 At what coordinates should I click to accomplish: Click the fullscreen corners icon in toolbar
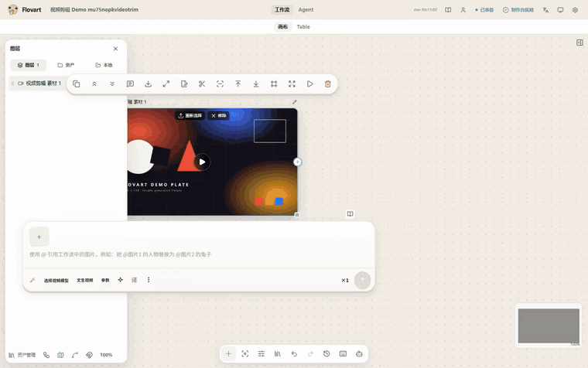[x=292, y=84]
